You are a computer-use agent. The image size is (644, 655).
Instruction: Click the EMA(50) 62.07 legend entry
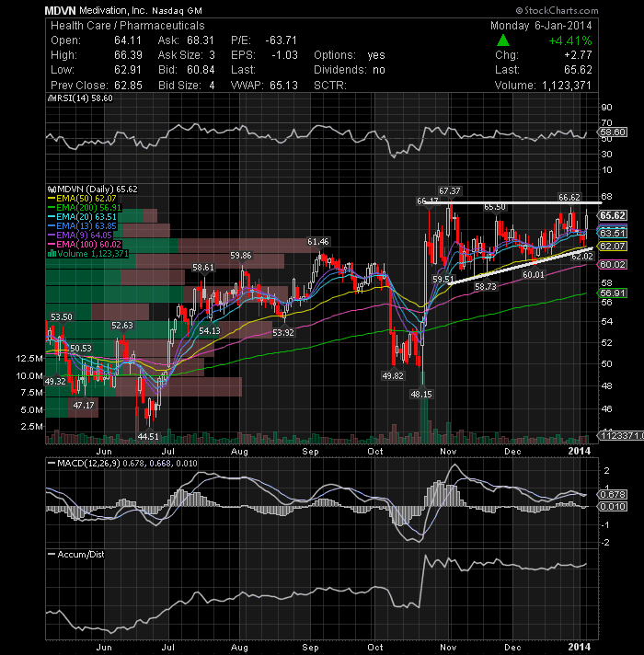coord(82,199)
